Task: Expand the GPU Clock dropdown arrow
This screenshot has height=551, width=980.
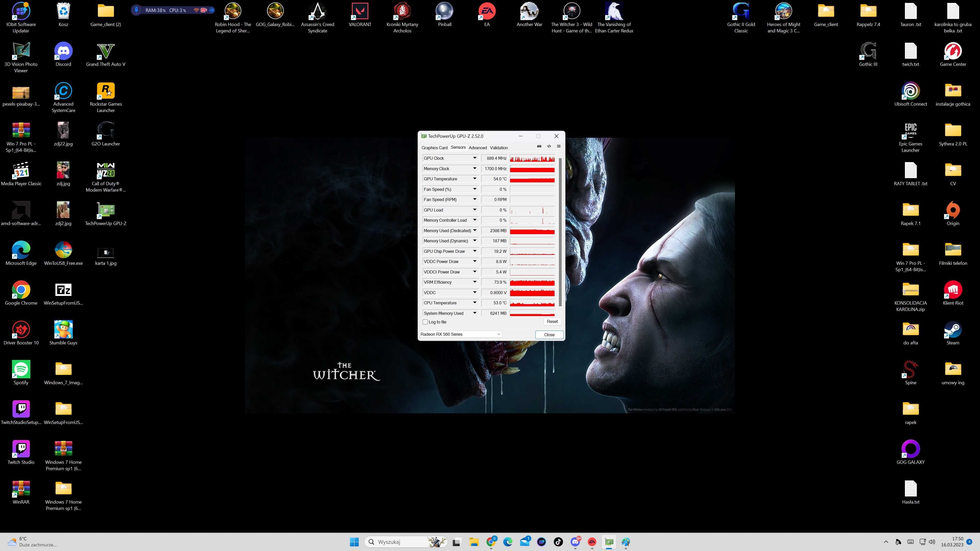Action: (x=475, y=158)
